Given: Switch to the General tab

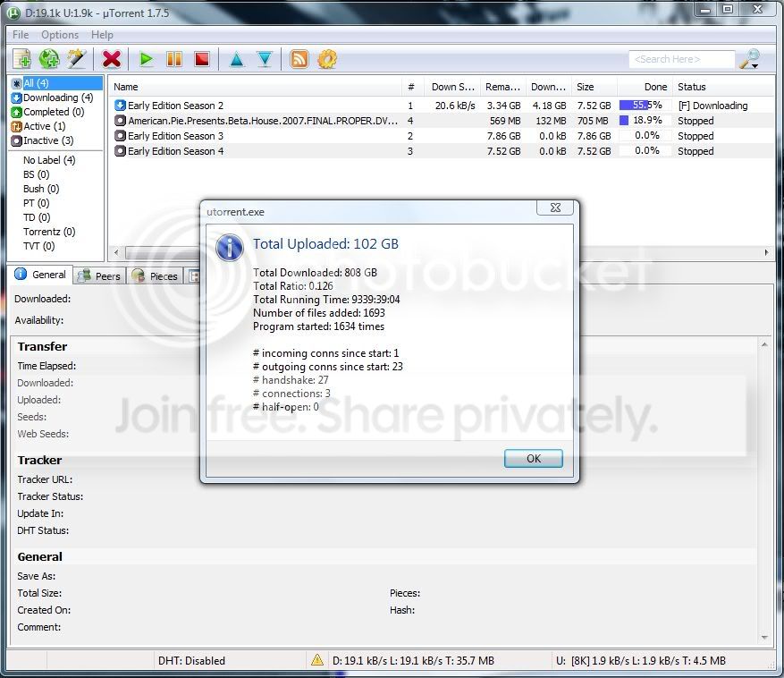Looking at the screenshot, I should [40, 275].
